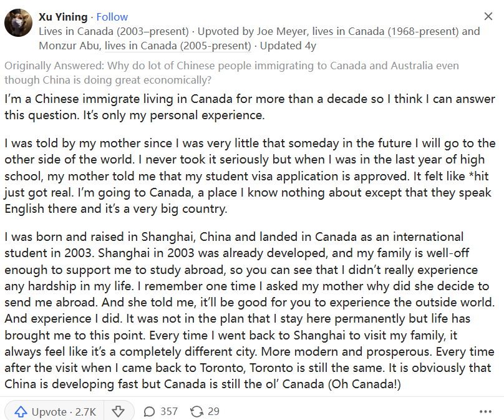This screenshot has width=504, height=420.
Task: Close the answer with the X icon
Action: click(488, 16)
